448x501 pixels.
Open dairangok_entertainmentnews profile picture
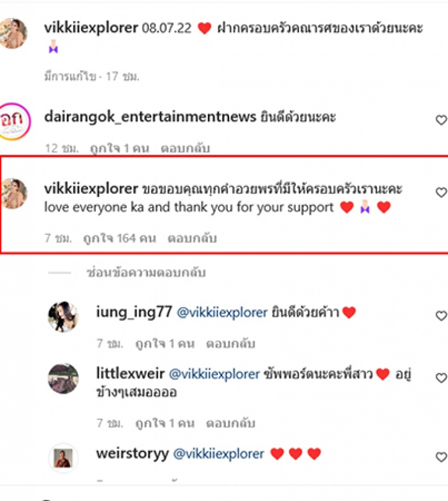click(x=14, y=121)
